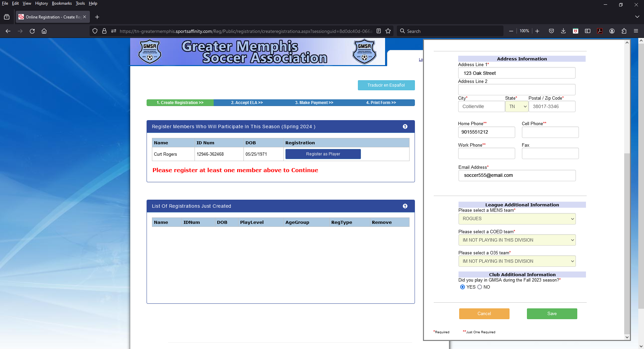The height and width of the screenshot is (349, 644).
Task: Open the File menu
Action: (x=5, y=3)
